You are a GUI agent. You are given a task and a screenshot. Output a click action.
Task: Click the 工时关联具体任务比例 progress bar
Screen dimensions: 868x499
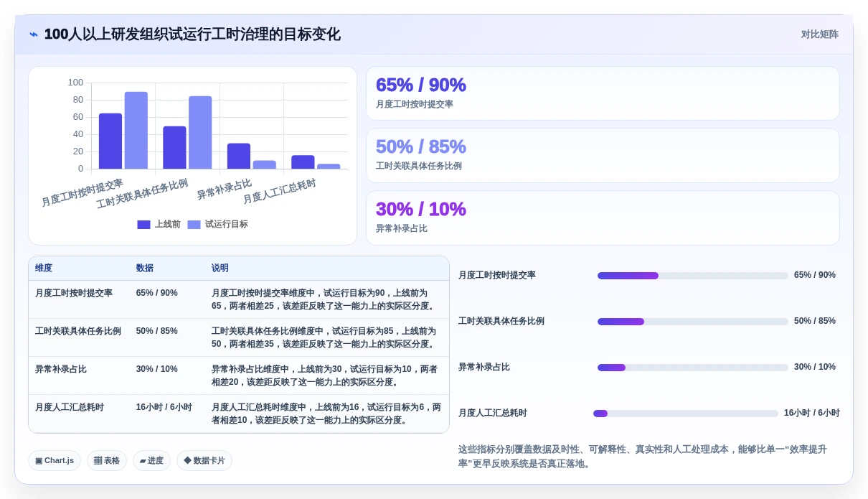pyautogui.click(x=692, y=322)
